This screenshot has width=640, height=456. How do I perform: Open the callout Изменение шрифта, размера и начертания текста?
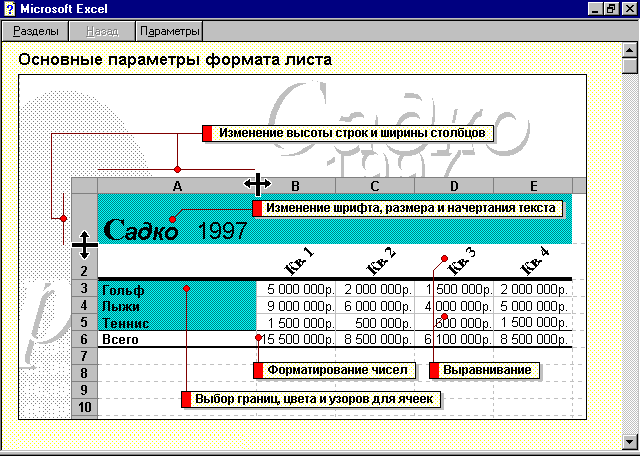(407, 208)
